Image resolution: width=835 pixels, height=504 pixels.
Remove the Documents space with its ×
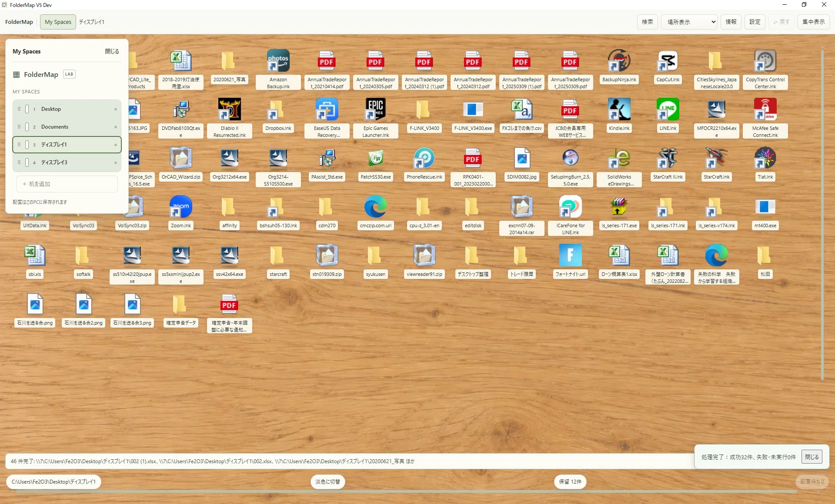tap(116, 127)
